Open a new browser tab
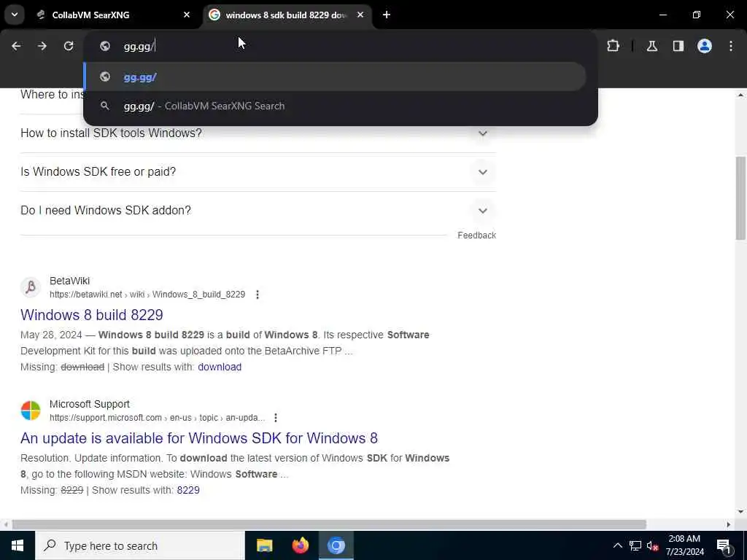747x560 pixels. click(387, 15)
